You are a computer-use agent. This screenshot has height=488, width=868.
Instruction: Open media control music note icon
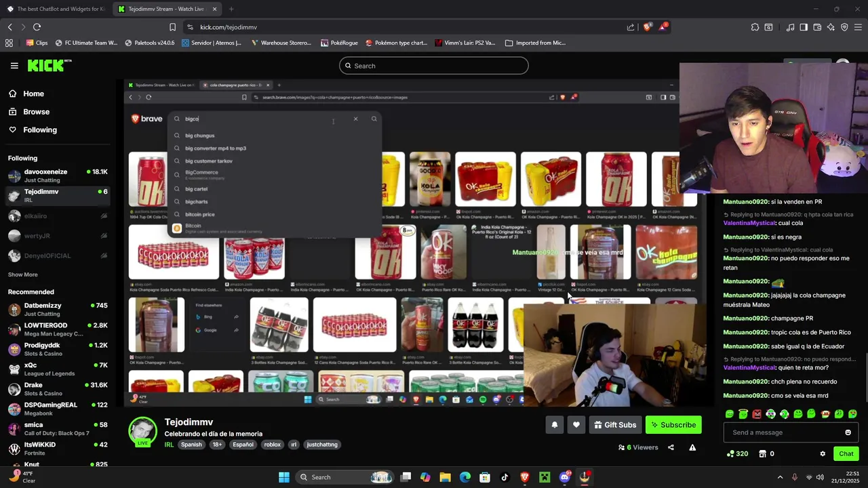coord(790,27)
